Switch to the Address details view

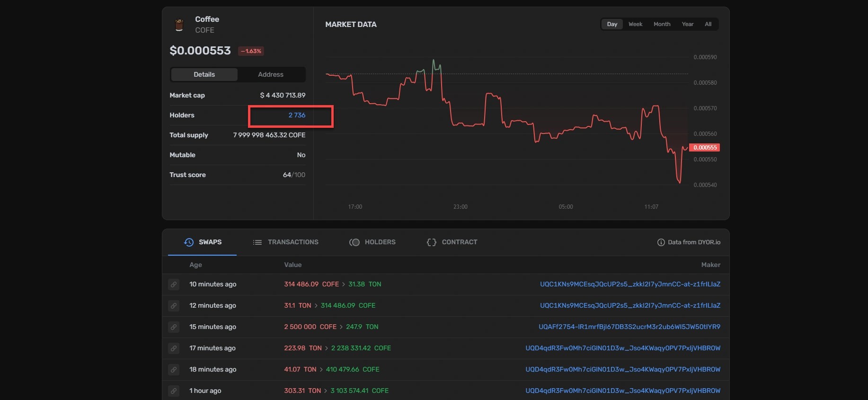click(271, 74)
